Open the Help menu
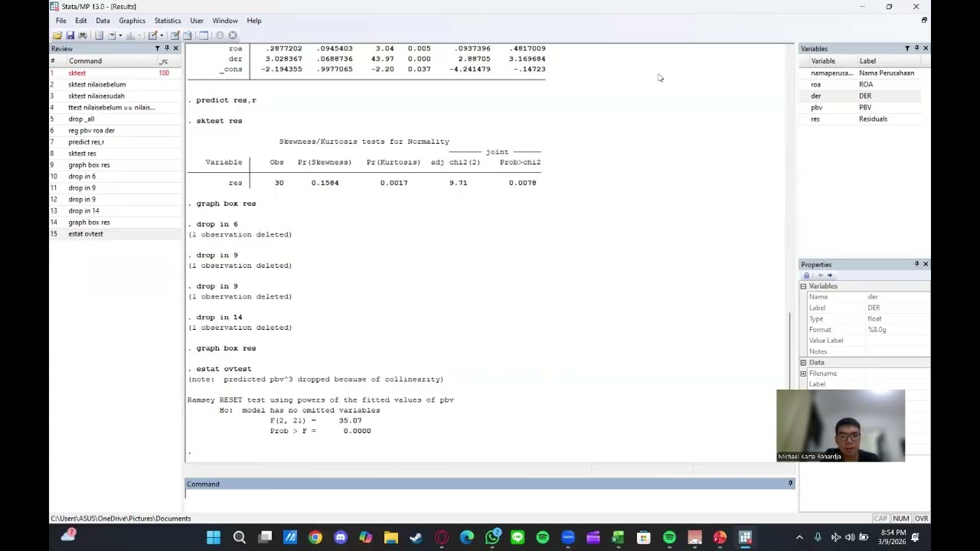Screen dimensions: 980x551 pos(253,21)
